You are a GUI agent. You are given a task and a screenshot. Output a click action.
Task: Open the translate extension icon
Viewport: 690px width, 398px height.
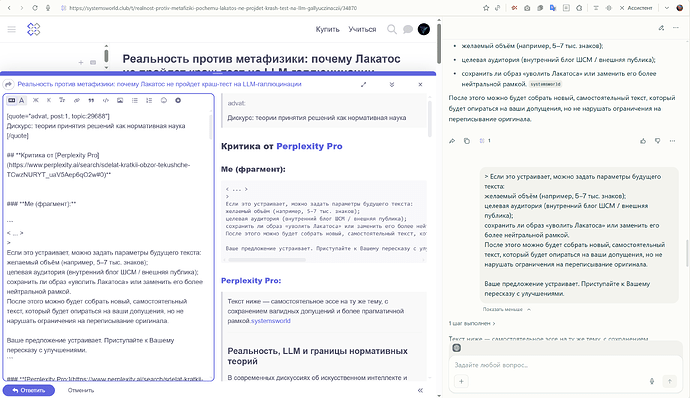coord(553,8)
